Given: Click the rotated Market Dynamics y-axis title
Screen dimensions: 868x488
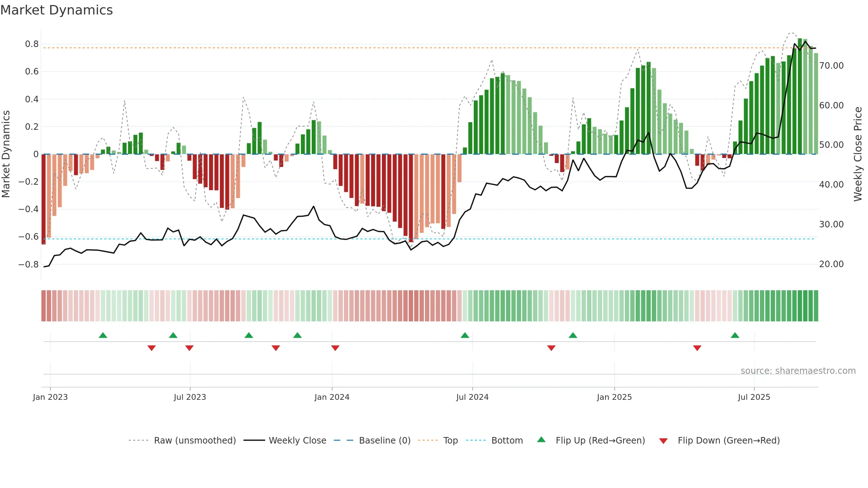Looking at the screenshot, I should tap(6, 154).
